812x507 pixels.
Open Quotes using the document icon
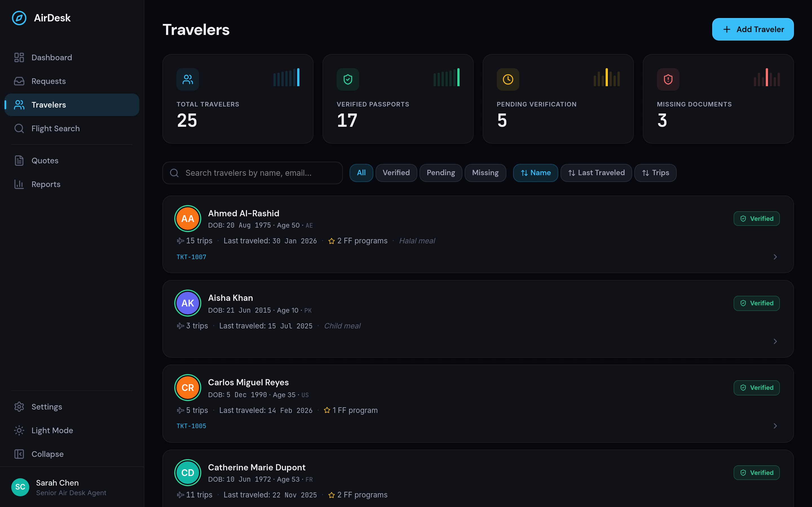click(19, 160)
